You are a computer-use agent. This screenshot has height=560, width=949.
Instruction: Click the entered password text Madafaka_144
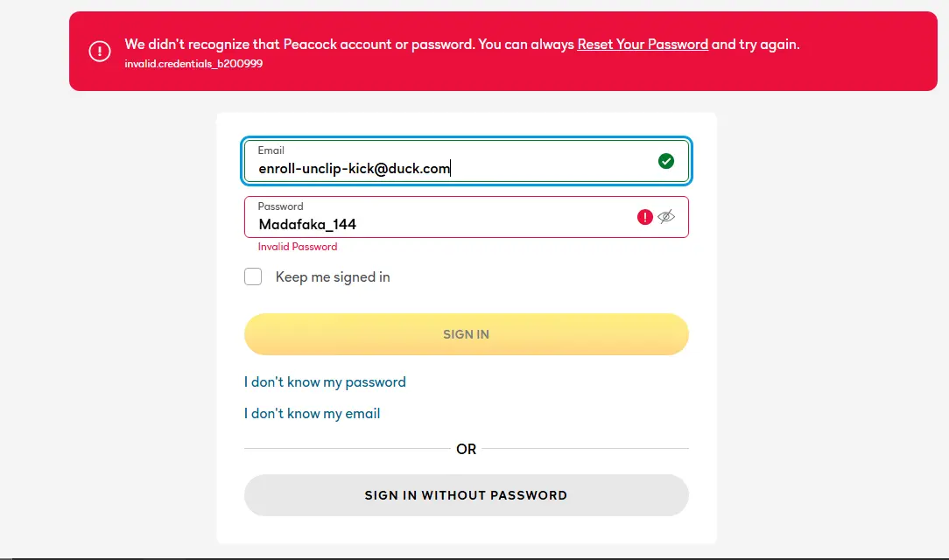pyautogui.click(x=307, y=224)
